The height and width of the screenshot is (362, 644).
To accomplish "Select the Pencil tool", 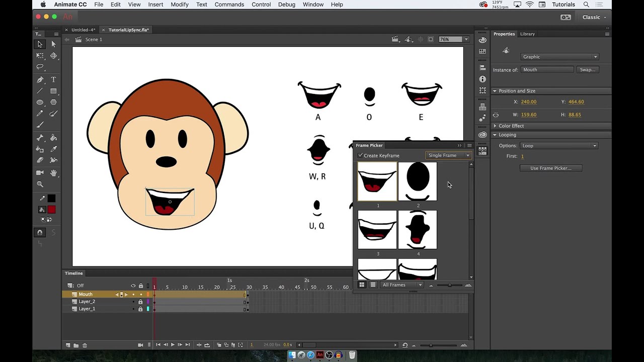I will (40, 114).
